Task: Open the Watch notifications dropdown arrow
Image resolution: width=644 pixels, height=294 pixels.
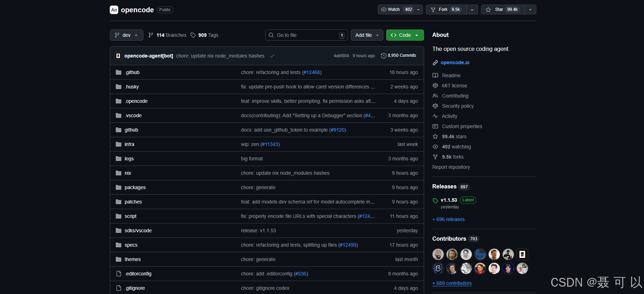Action: pyautogui.click(x=419, y=9)
